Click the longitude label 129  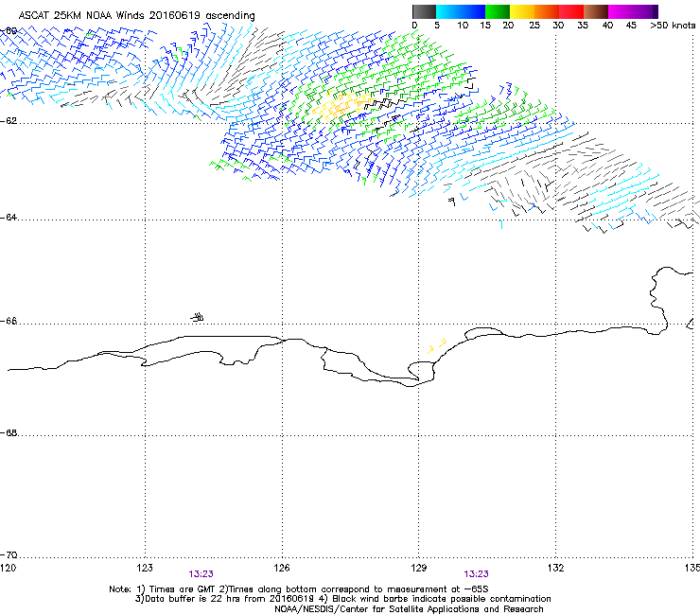[x=419, y=568]
